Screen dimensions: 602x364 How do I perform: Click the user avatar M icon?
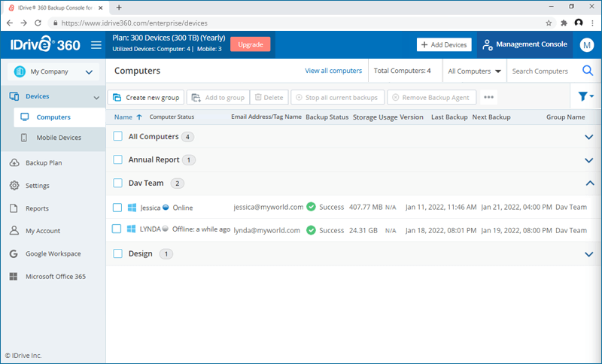point(586,45)
